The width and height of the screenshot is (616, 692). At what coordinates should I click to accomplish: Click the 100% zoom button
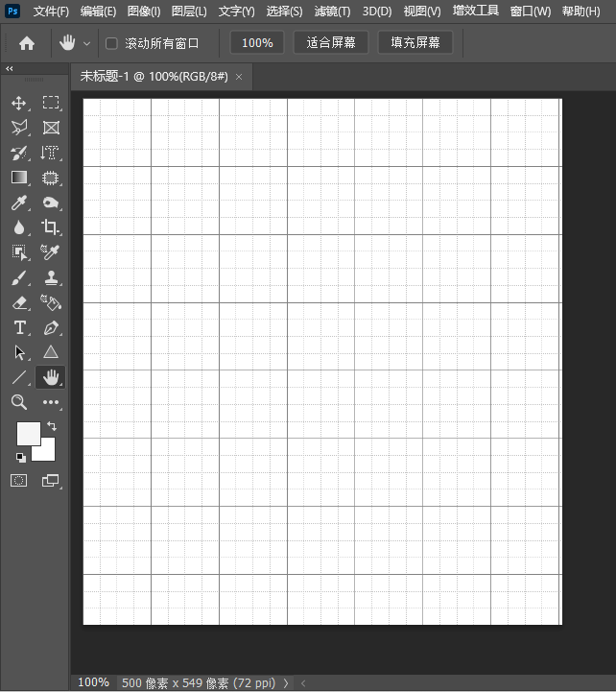[x=257, y=43]
